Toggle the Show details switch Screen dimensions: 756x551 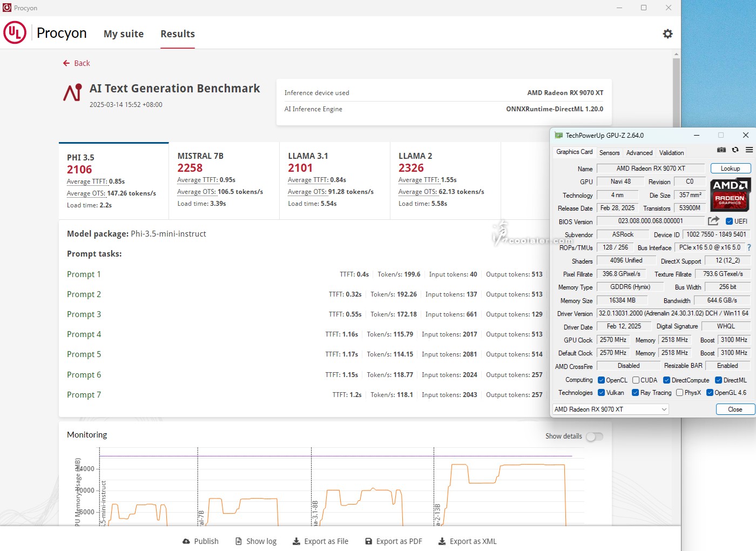click(x=595, y=436)
